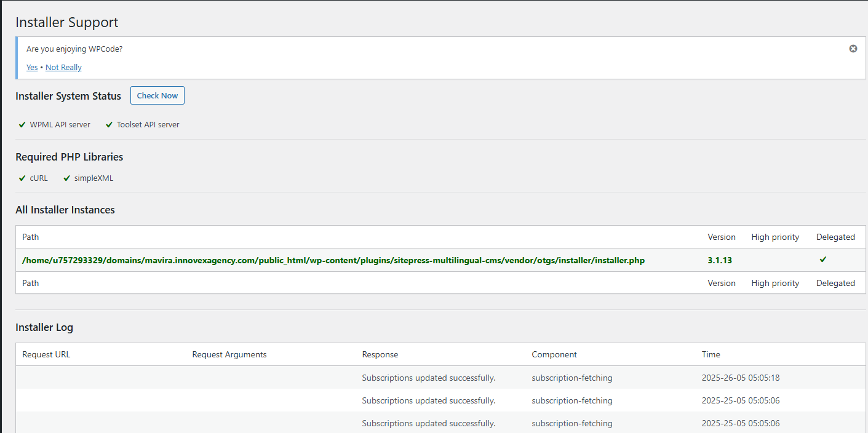This screenshot has width=868, height=433.
Task: Click the cURL checkmark icon
Action: (x=22, y=179)
